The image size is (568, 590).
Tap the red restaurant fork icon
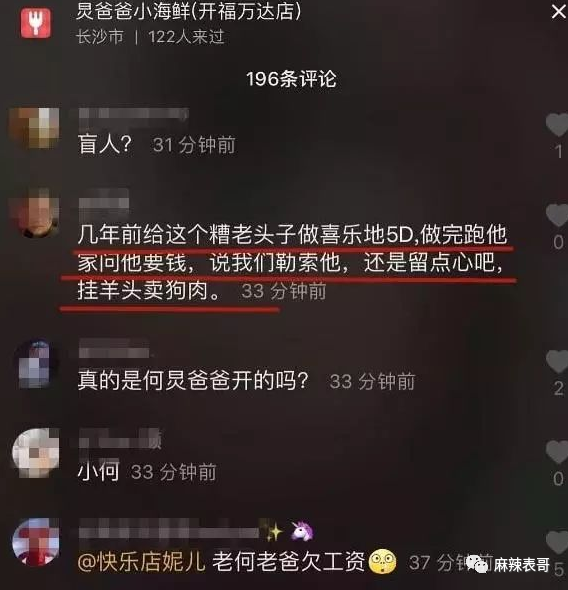click(x=35, y=23)
